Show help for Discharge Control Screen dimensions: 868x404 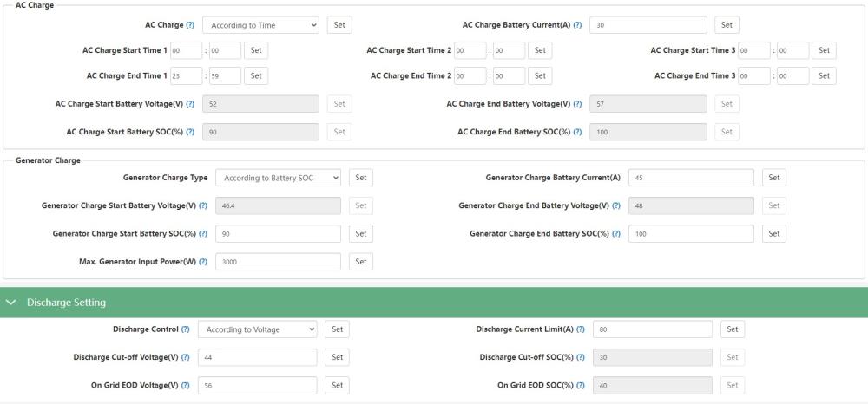click(186, 329)
